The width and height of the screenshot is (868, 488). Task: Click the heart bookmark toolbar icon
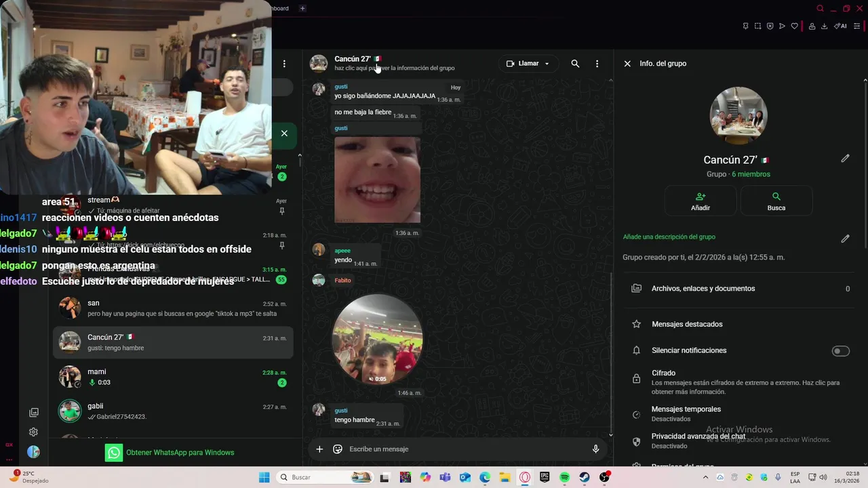pyautogui.click(x=794, y=26)
